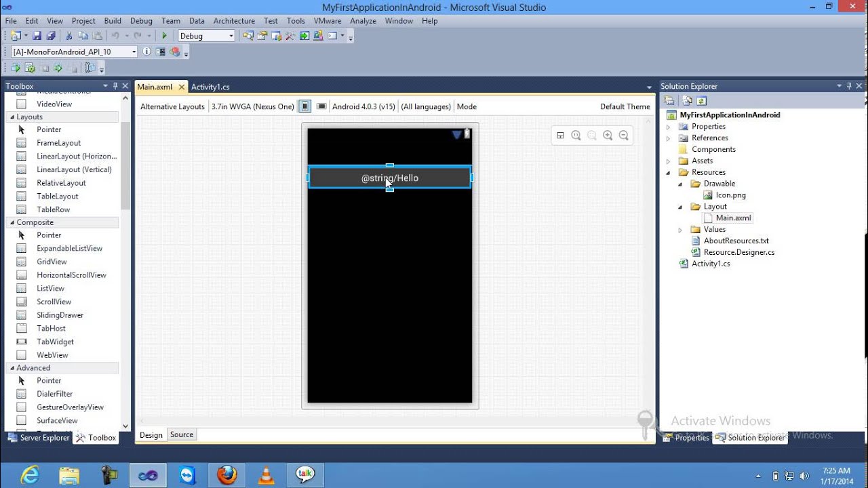
Task: Choose device 3.7in WVGA (Nexus One)
Action: point(252,106)
